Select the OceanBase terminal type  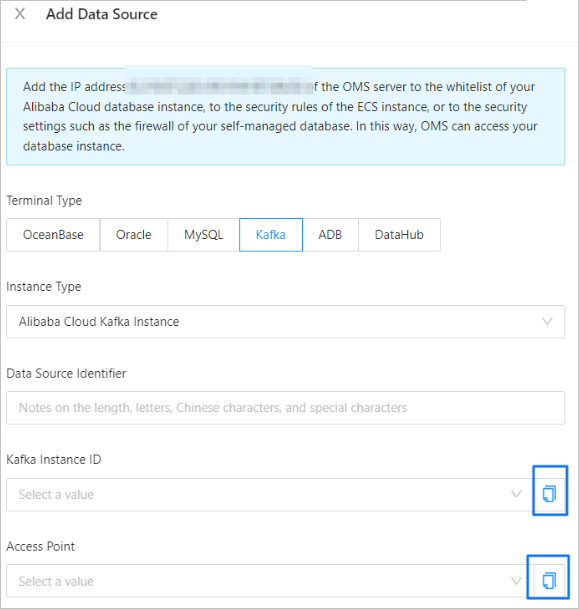tap(53, 235)
